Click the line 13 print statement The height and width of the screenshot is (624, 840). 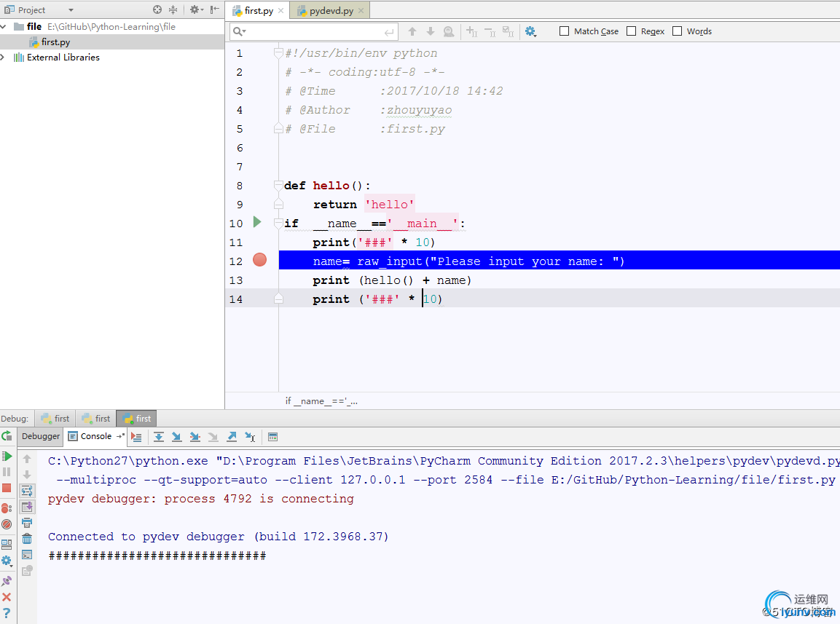(x=392, y=280)
